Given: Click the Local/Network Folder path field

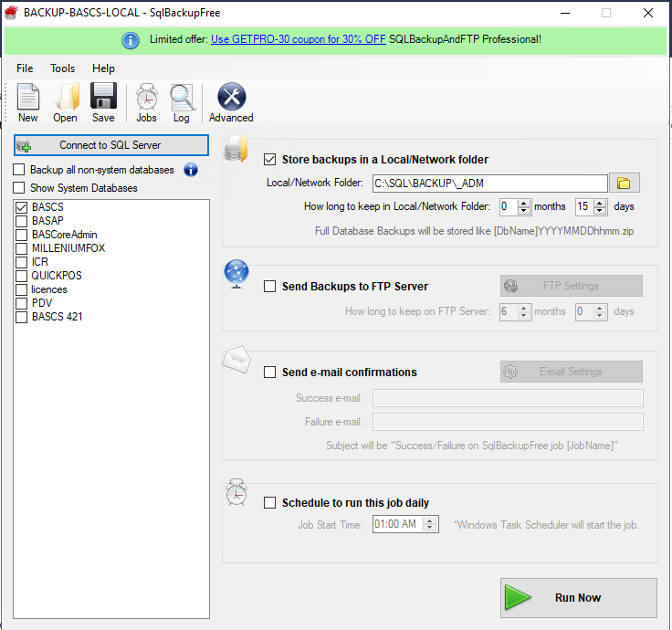Looking at the screenshot, I should click(489, 184).
